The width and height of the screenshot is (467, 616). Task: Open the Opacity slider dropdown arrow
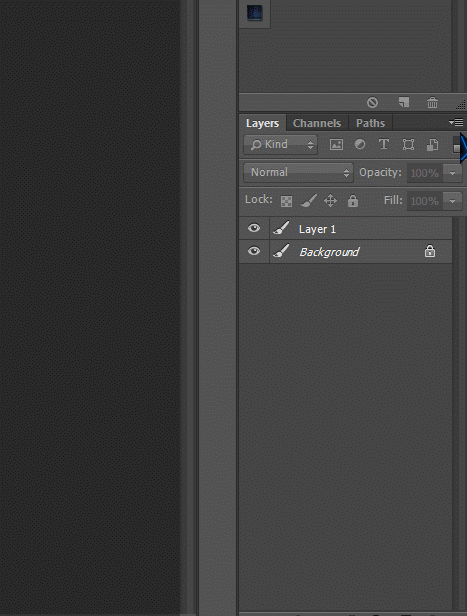(x=452, y=173)
